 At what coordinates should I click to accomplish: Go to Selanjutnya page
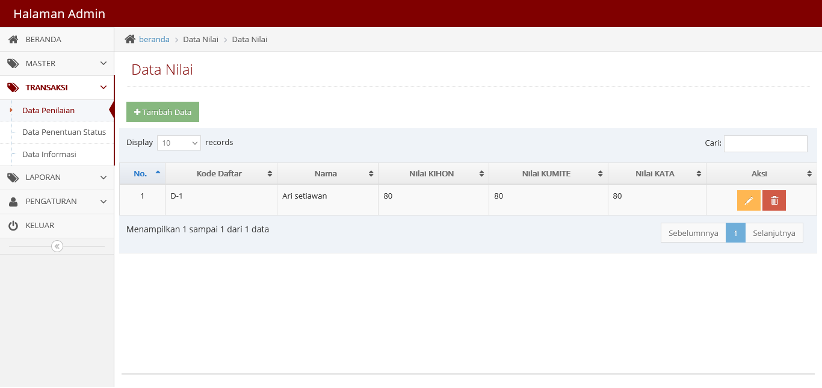(x=774, y=233)
